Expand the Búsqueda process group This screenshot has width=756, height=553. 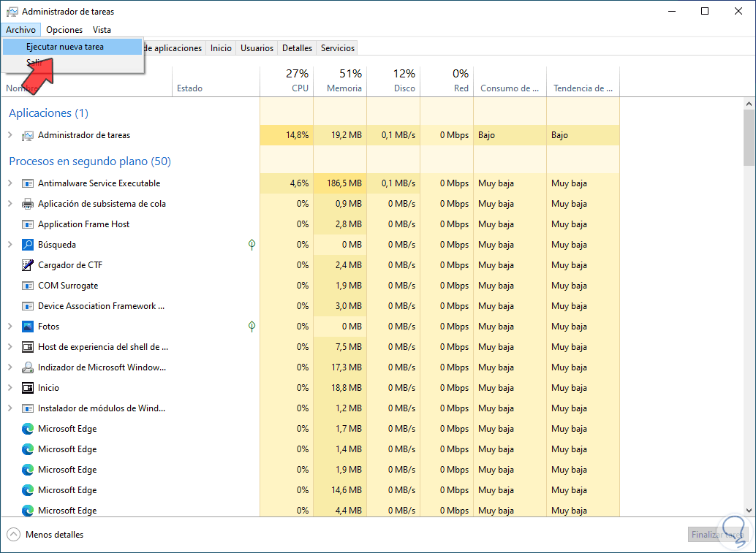[10, 245]
